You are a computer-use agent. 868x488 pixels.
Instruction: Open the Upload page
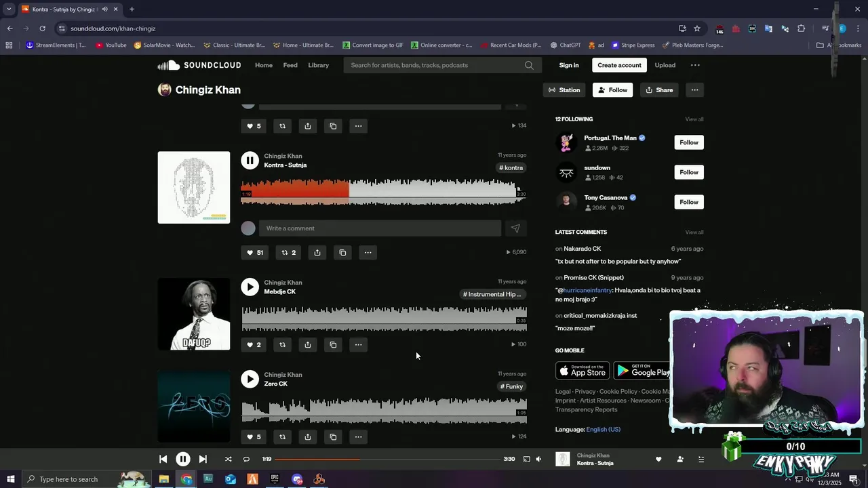[x=665, y=65]
